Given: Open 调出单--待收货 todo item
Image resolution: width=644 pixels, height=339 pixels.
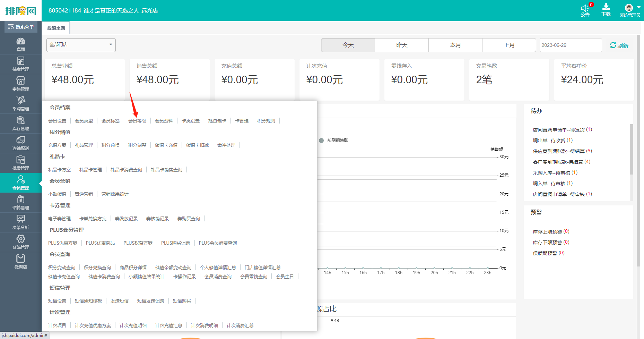Looking at the screenshot, I should coord(552,141).
